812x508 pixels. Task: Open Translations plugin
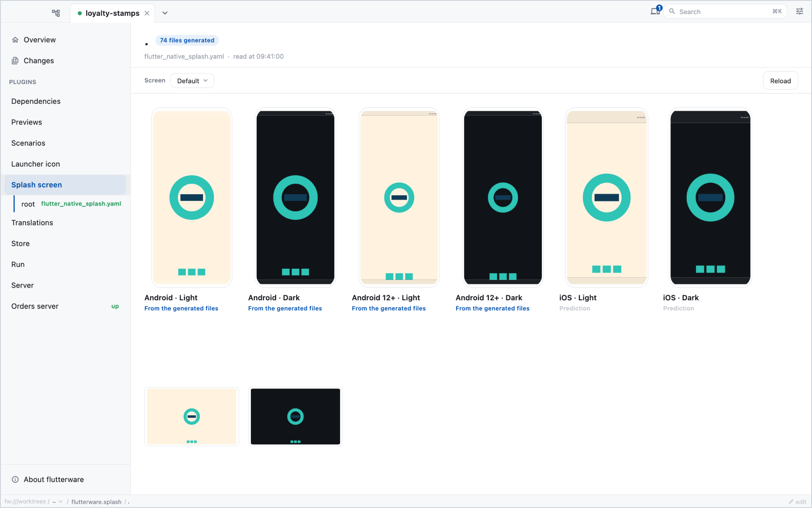[65, 223]
